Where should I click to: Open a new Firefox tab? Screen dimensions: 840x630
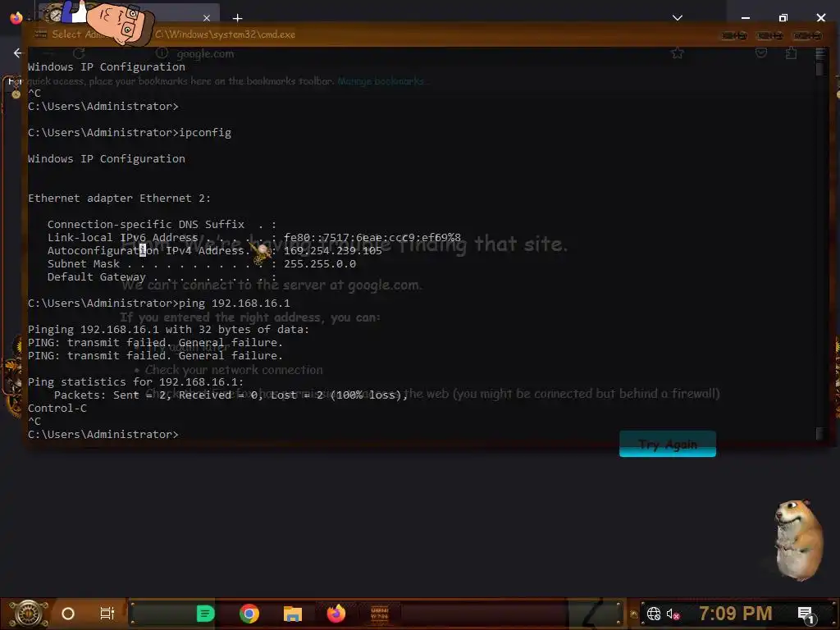click(x=237, y=18)
